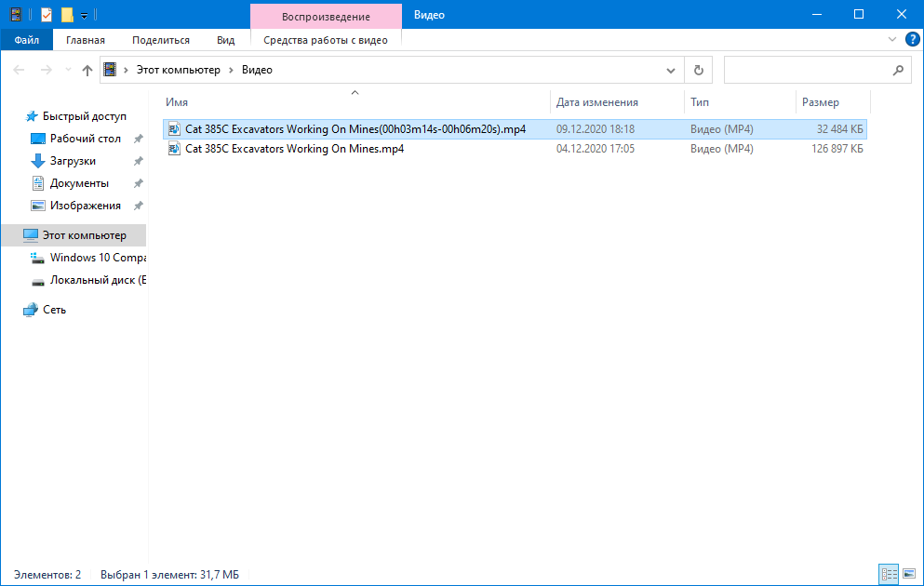Click the pin icon next to Рабочий стол
Screen dimensions: 924x586
click(x=138, y=139)
